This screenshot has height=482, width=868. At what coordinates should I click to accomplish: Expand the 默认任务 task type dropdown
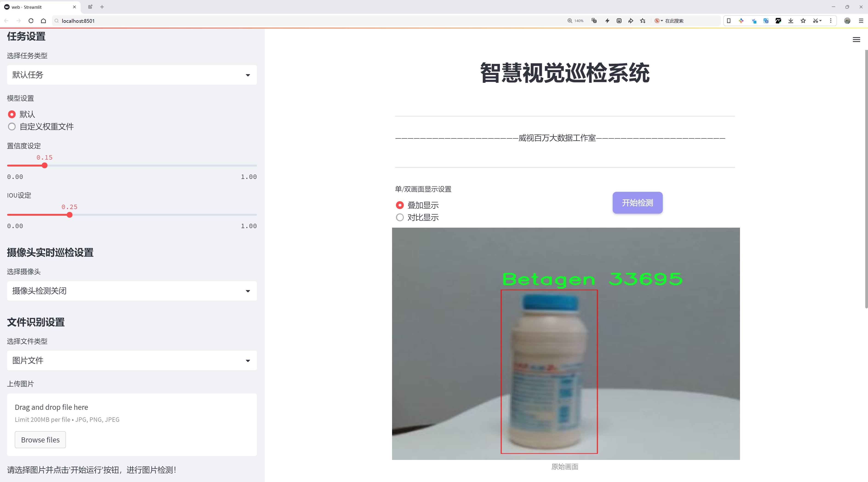[x=132, y=75]
